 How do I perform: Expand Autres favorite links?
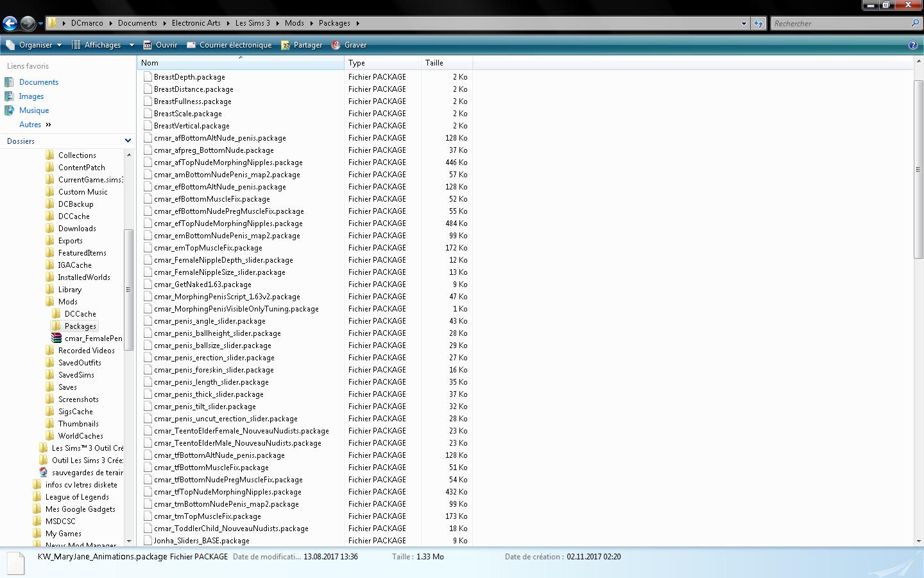[35, 125]
